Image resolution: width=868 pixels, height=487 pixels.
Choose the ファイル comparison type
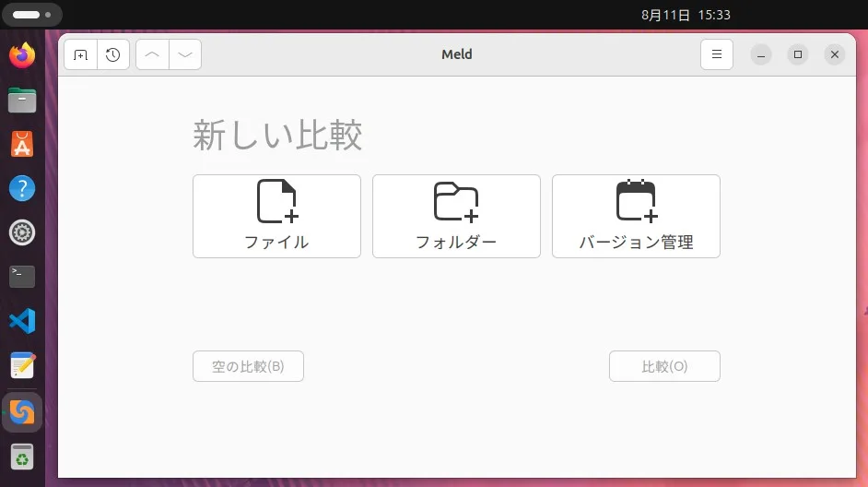[276, 216]
